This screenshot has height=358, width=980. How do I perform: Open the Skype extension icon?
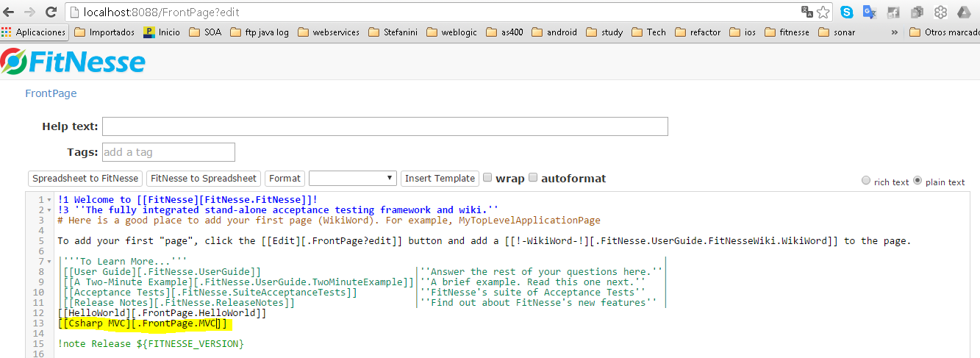[x=847, y=12]
